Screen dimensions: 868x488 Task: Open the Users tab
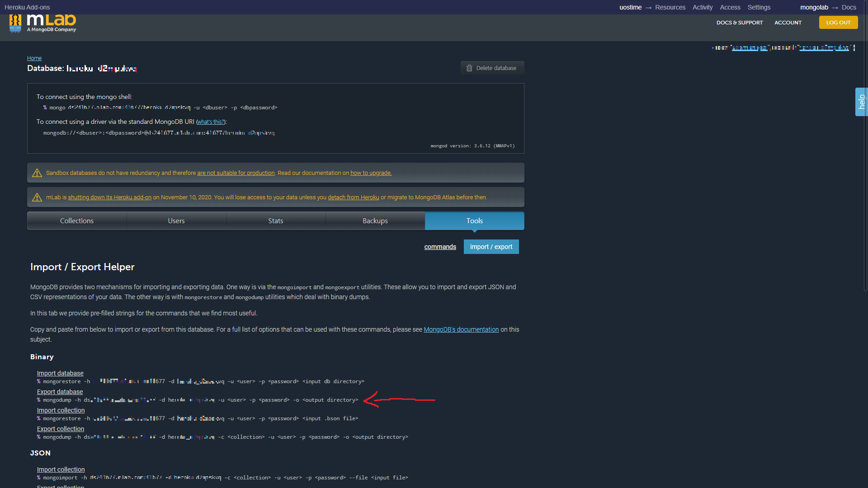click(x=176, y=221)
